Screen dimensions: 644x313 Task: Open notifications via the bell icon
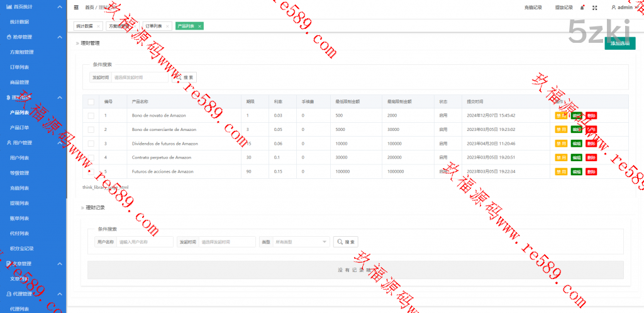[x=582, y=8]
